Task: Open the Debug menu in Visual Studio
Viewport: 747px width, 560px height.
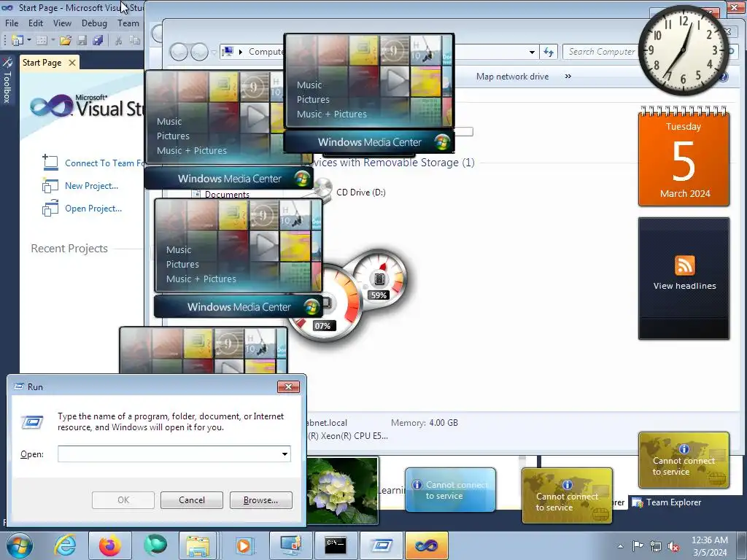Action: click(x=94, y=23)
